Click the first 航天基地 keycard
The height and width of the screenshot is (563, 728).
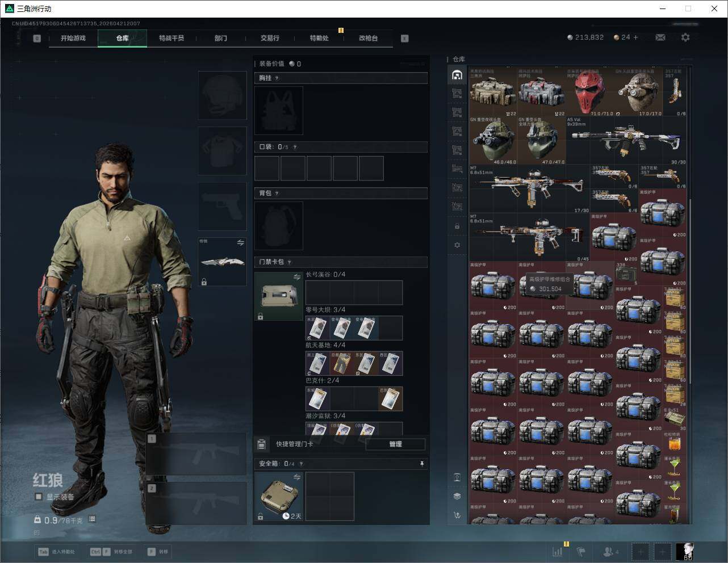(317, 363)
